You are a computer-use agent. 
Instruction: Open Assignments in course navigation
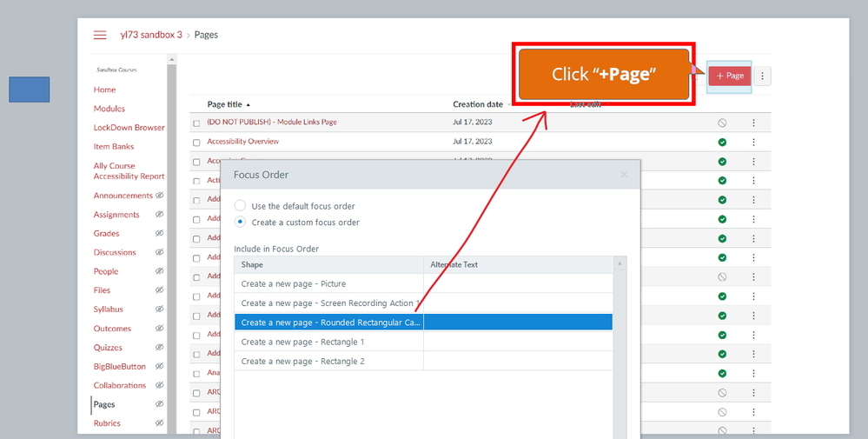[x=116, y=214]
